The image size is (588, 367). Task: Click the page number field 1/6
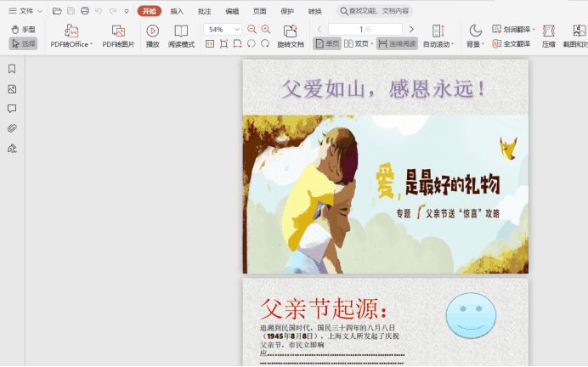(x=365, y=29)
